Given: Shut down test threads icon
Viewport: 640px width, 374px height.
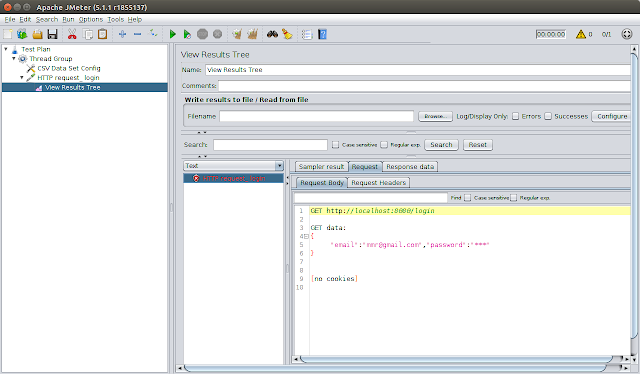Looking at the screenshot, I should point(218,34).
